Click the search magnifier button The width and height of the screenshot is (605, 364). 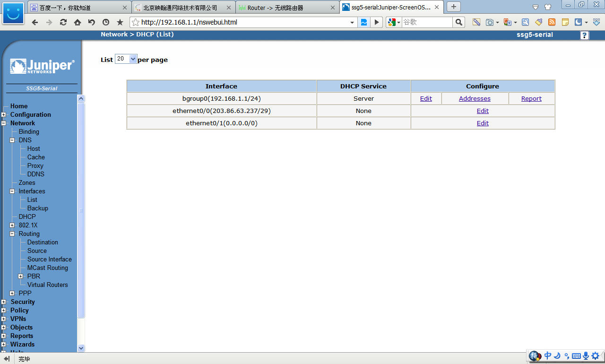point(458,22)
